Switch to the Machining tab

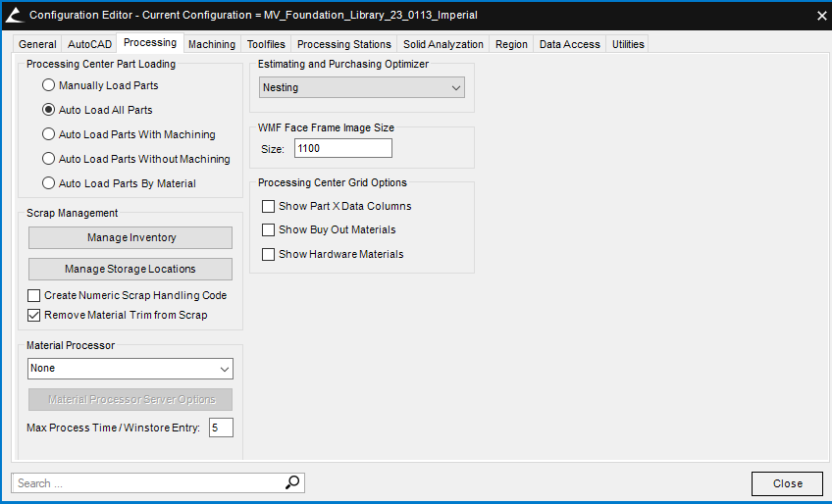[212, 44]
